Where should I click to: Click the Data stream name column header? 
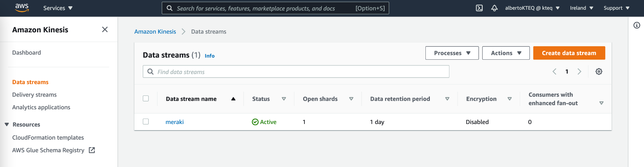pyautogui.click(x=191, y=99)
